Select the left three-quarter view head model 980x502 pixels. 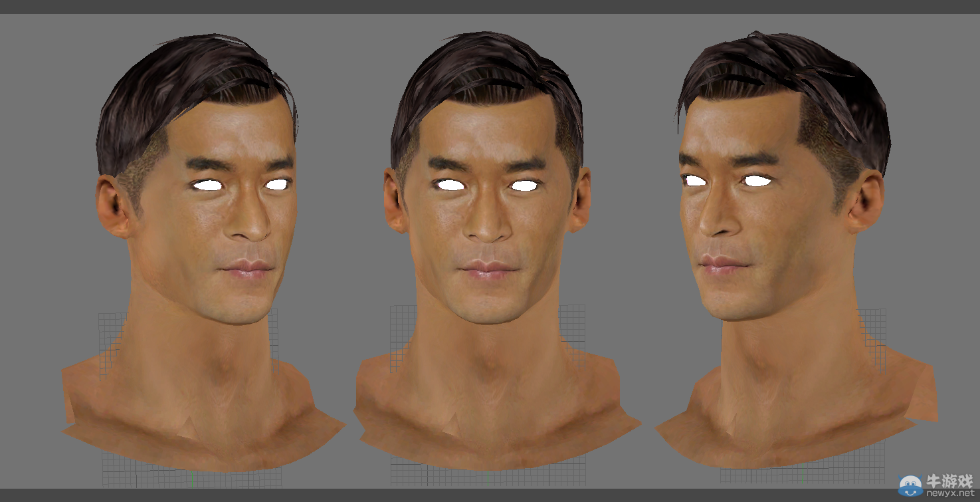coord(203,253)
